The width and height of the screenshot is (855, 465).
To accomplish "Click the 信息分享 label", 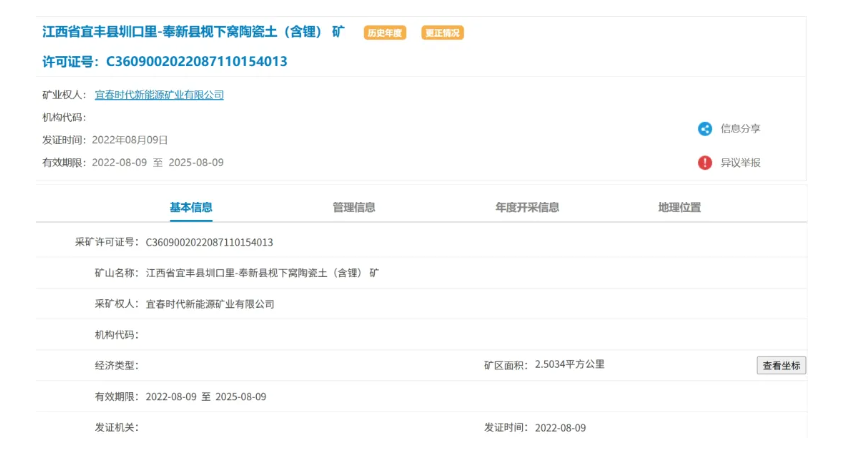I will coord(740,129).
